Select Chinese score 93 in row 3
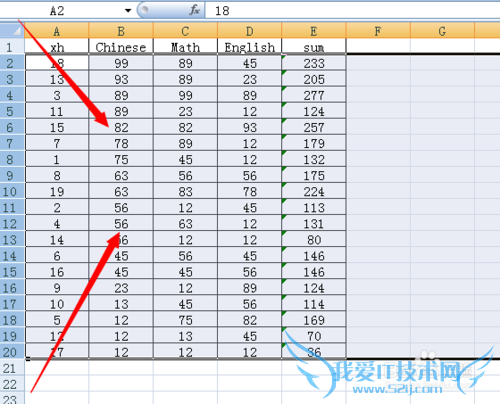500x404 pixels. (x=121, y=79)
